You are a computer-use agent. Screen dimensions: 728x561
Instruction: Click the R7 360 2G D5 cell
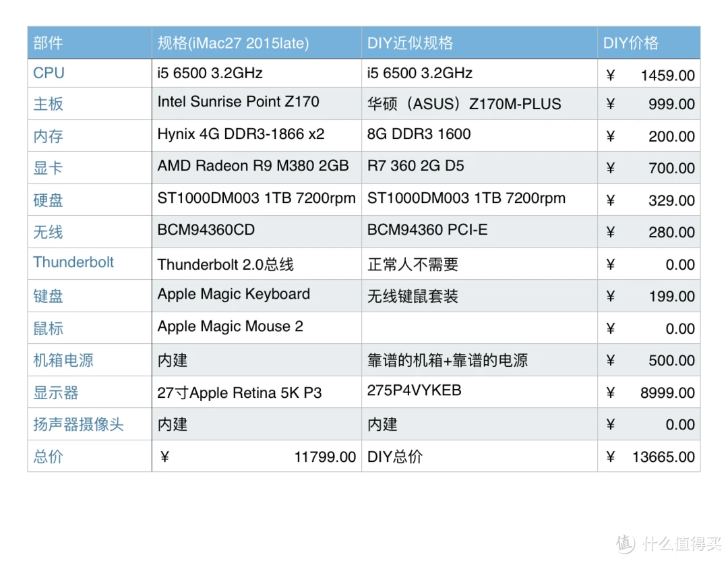click(480, 168)
